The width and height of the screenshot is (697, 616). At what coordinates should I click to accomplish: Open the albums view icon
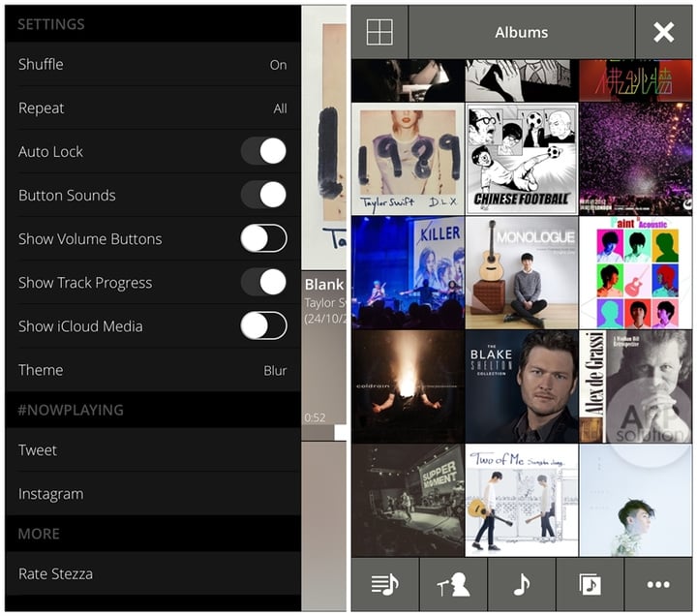[590, 584]
